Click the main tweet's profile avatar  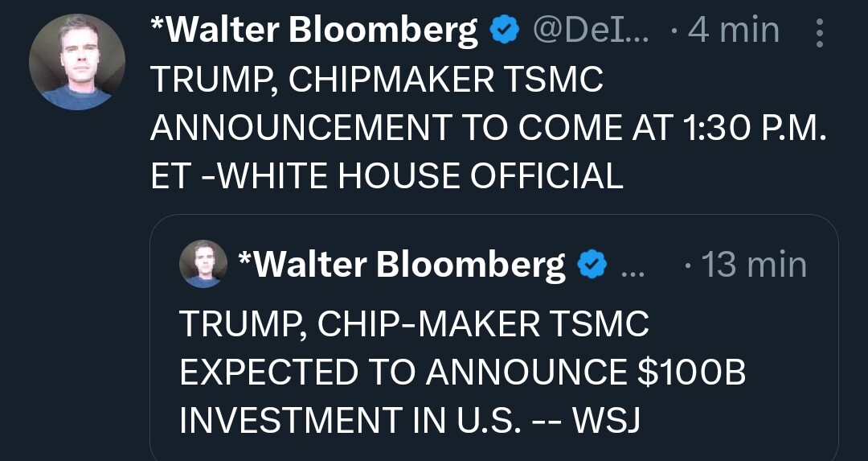[x=77, y=62]
